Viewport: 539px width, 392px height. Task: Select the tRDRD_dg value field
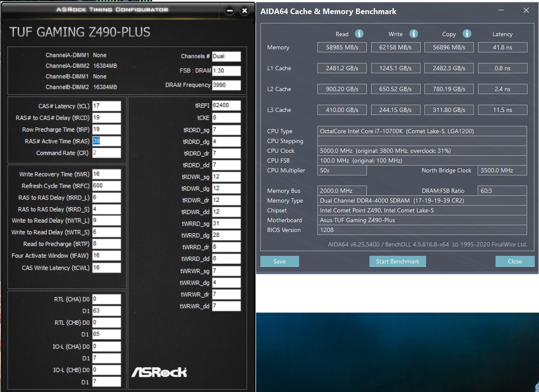pyautogui.click(x=226, y=141)
